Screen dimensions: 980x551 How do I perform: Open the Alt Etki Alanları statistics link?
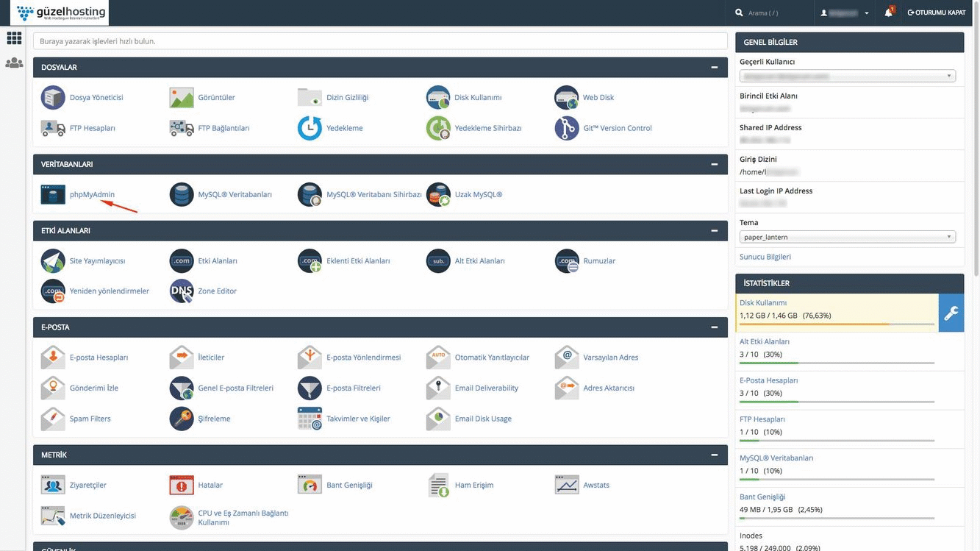tap(765, 341)
